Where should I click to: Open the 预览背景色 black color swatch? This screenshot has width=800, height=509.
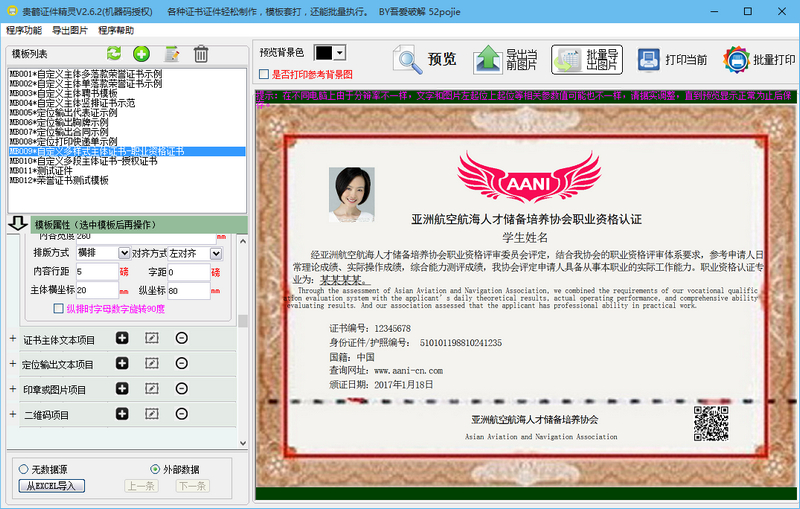click(x=330, y=52)
